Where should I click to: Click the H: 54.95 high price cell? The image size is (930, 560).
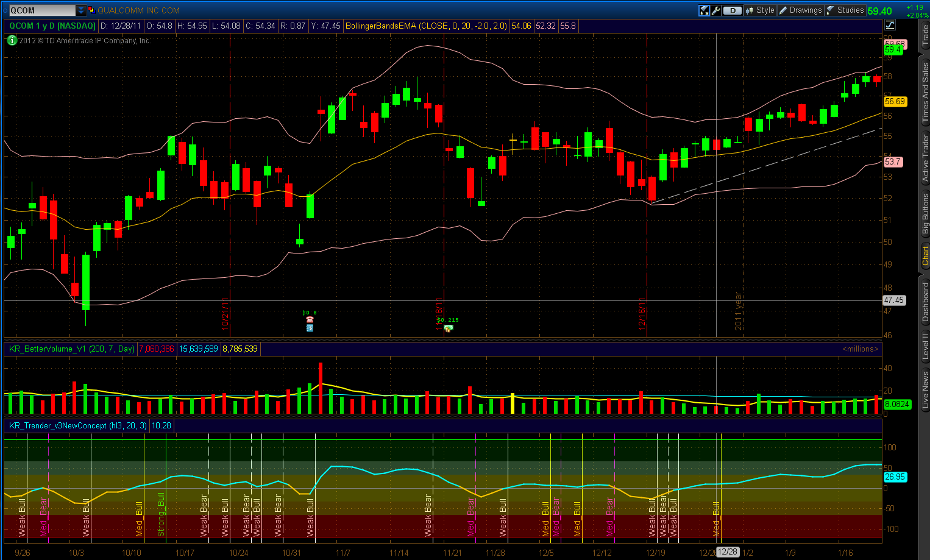pyautogui.click(x=193, y=26)
